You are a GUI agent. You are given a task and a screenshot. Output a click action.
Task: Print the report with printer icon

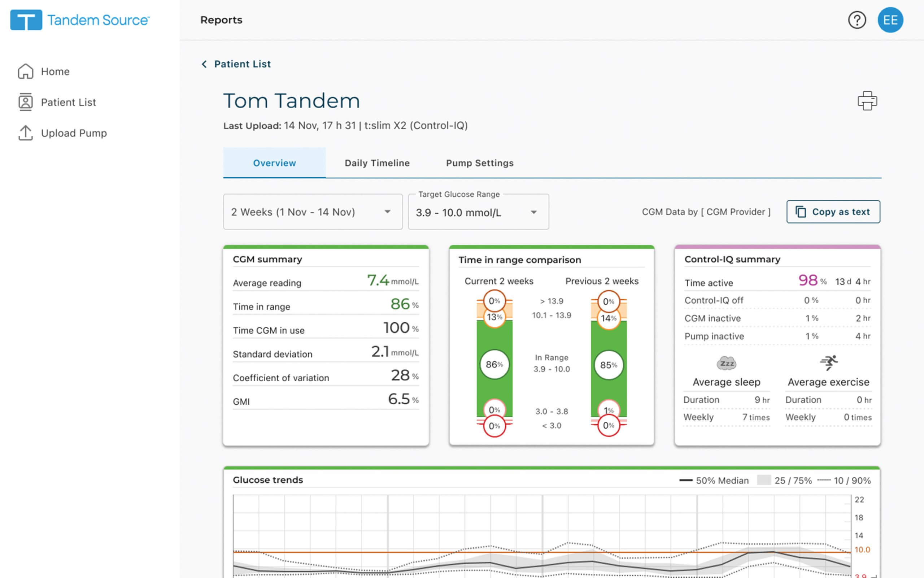coord(867,101)
